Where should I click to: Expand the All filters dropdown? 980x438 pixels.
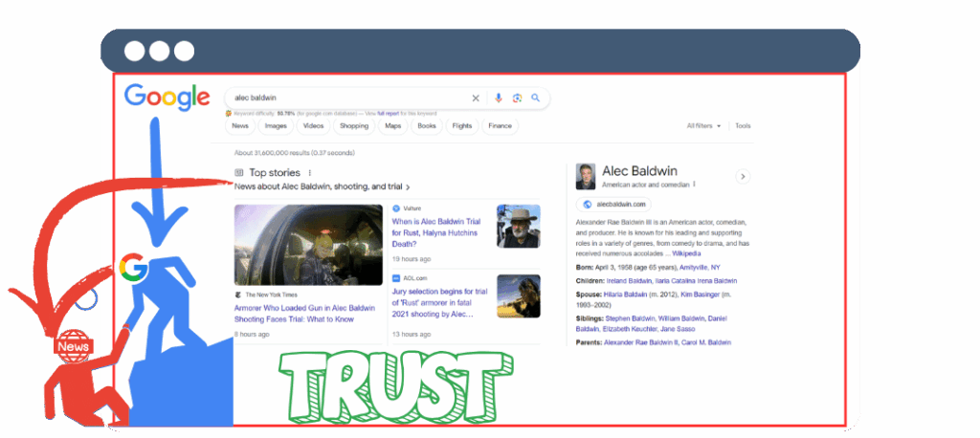pos(703,126)
